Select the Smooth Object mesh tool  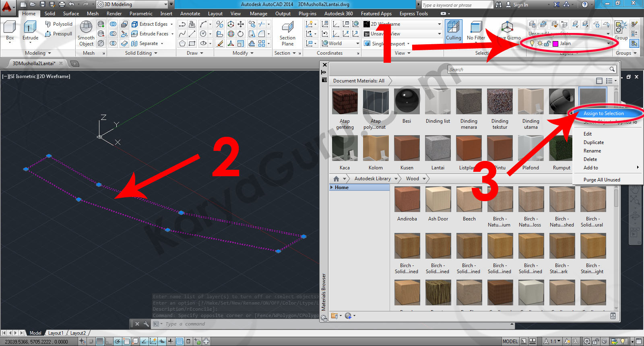coord(86,32)
